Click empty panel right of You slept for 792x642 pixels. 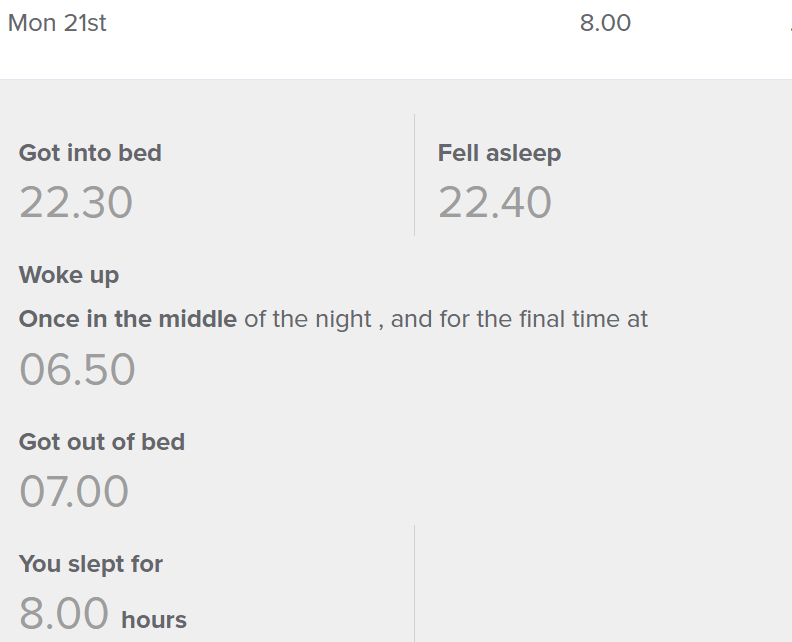tap(600, 585)
